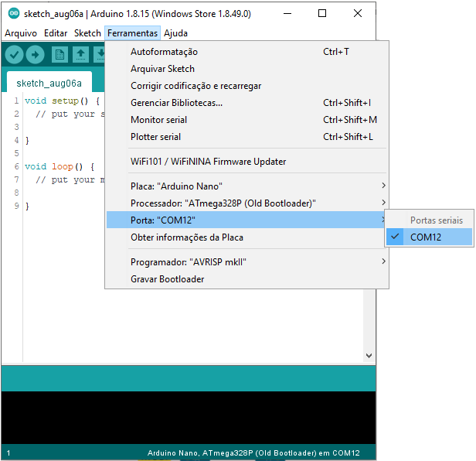Select Corrigir codificação e recarregar

click(247, 86)
